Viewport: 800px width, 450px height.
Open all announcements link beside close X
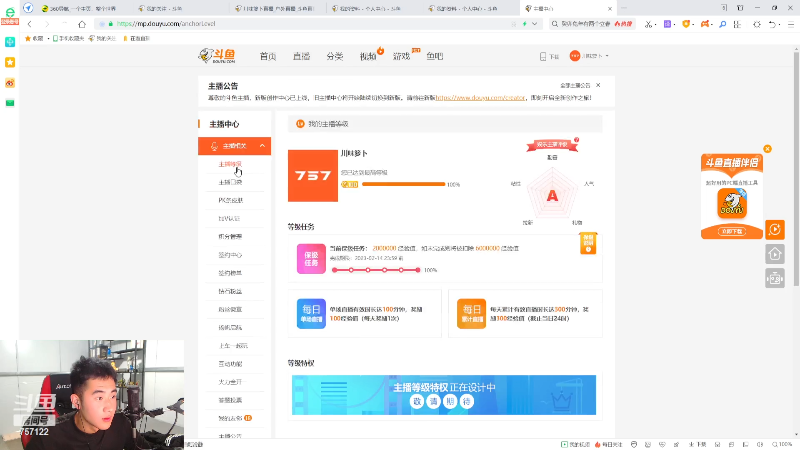(x=575, y=85)
